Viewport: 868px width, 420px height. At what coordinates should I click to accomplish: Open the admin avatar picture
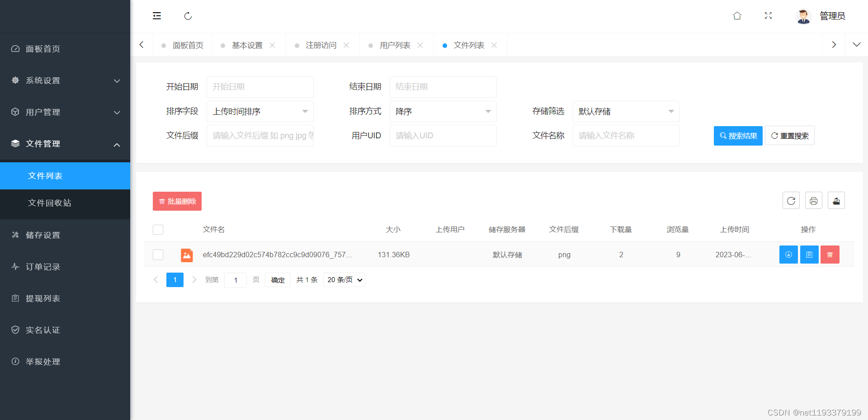tap(803, 16)
